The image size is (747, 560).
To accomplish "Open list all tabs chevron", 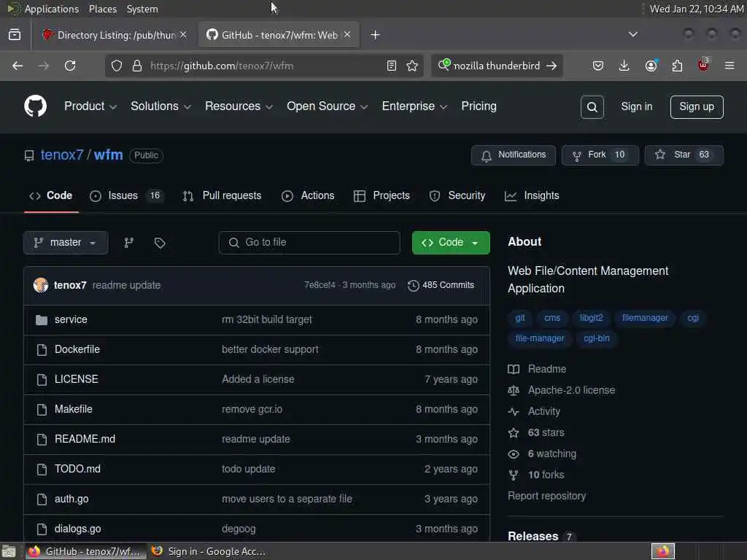I will (632, 34).
